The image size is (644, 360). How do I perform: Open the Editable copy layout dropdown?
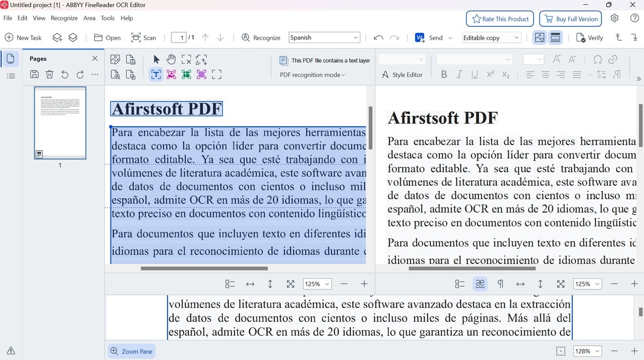tap(491, 38)
